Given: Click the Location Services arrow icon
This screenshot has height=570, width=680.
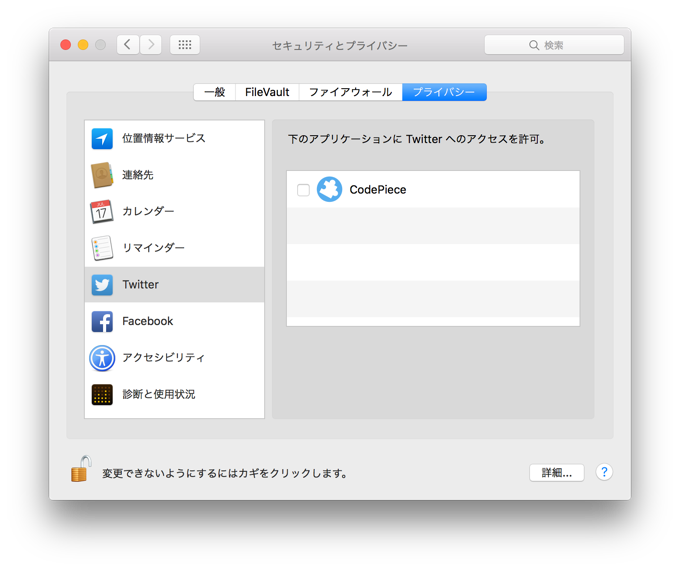Looking at the screenshot, I should [x=102, y=139].
